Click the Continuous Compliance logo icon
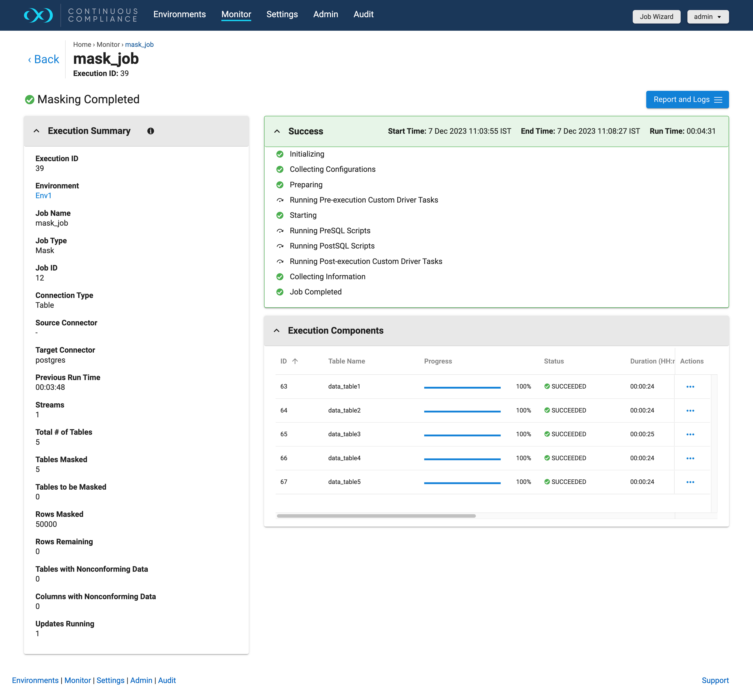Image resolution: width=753 pixels, height=700 pixels. click(38, 15)
